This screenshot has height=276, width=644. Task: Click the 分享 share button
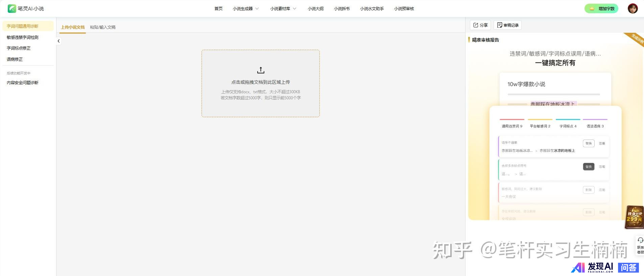tap(480, 25)
